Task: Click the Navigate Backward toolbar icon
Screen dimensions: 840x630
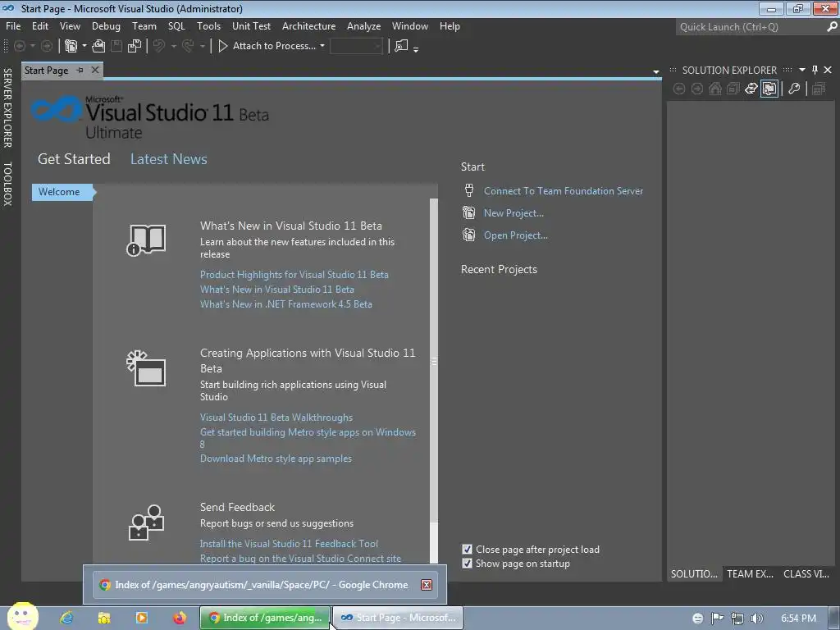Action: click(x=20, y=46)
